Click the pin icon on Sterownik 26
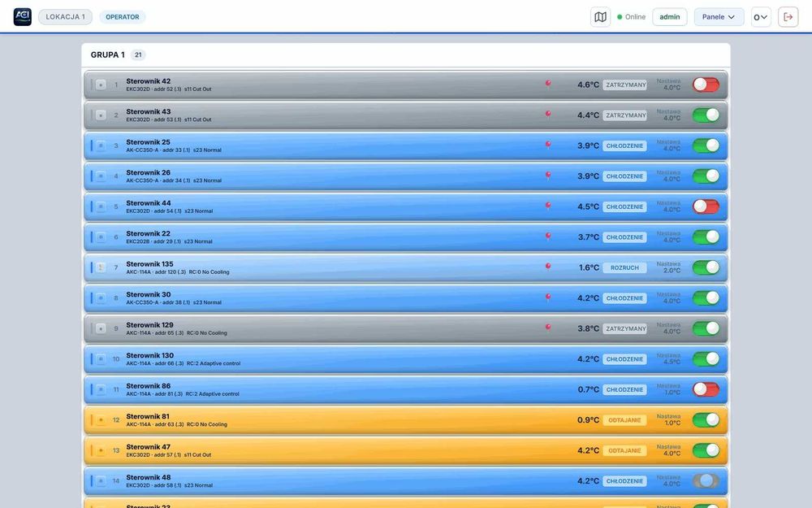Viewport: 812px width, 508px height. [x=548, y=176]
